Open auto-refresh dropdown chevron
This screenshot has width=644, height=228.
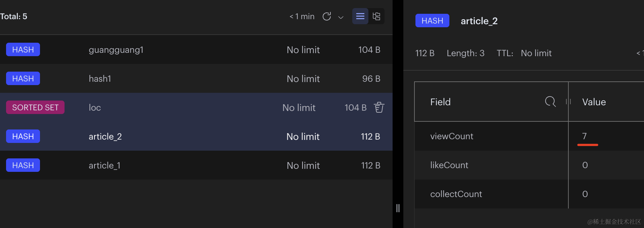(341, 17)
